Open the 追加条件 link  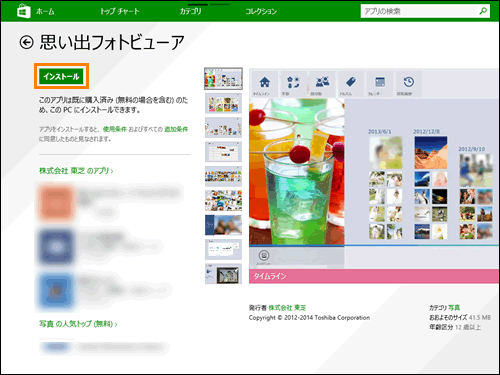coord(176,129)
